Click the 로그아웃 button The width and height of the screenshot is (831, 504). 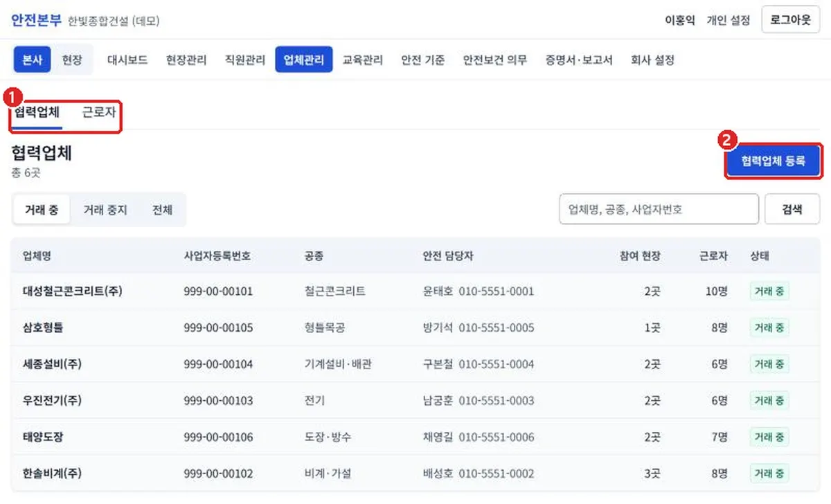click(x=790, y=20)
